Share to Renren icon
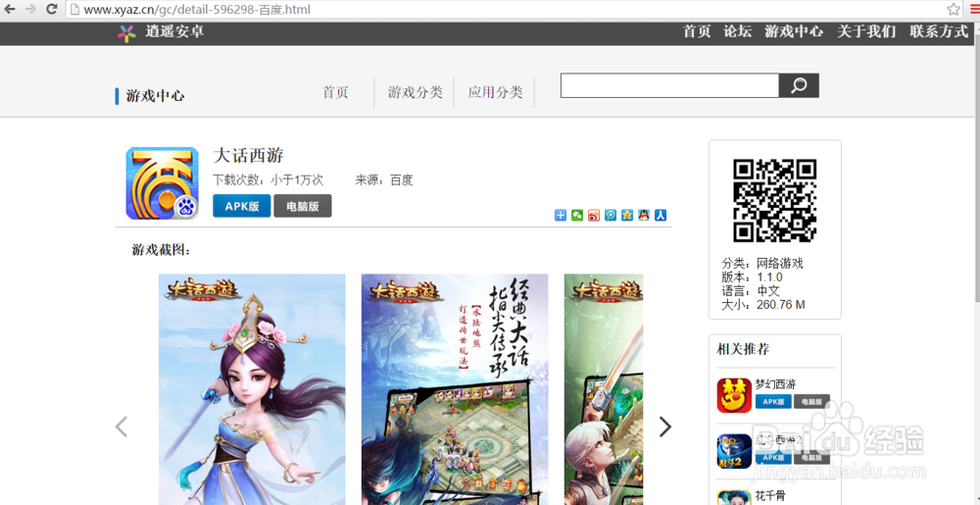The height and width of the screenshot is (505, 980). pyautogui.click(x=661, y=215)
